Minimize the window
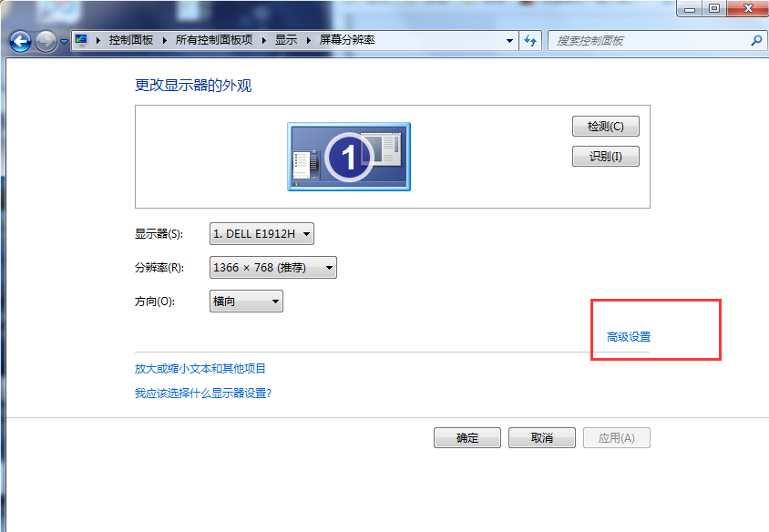 (690, 8)
